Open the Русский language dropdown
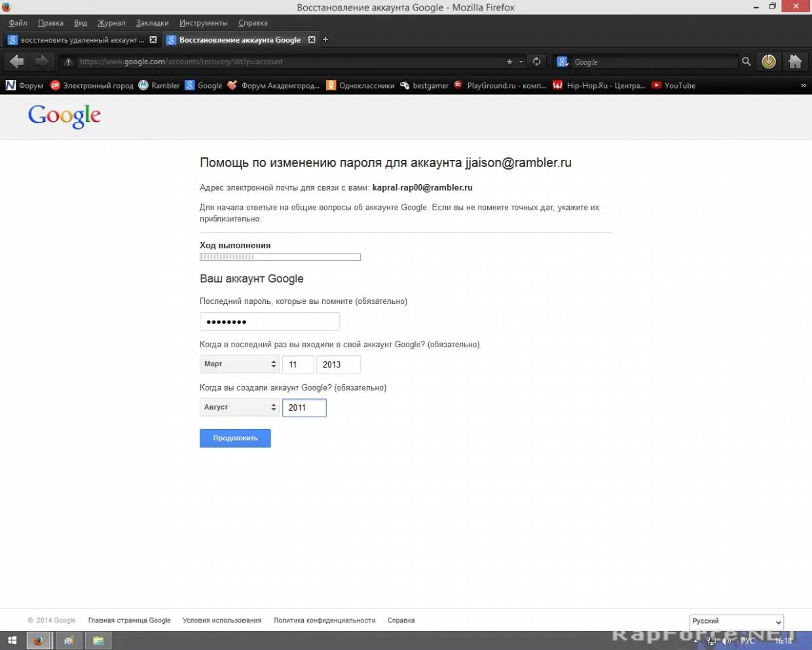This screenshot has width=812, height=650. 737,622
